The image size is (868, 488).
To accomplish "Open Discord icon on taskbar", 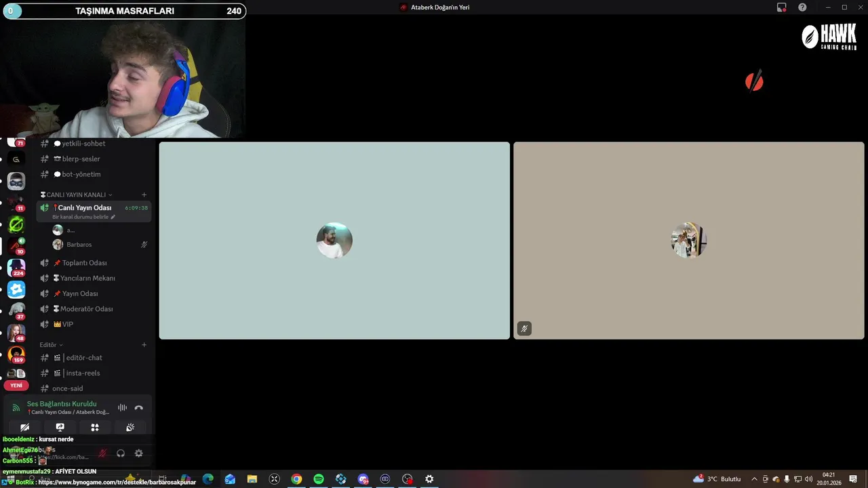I will coord(363,479).
